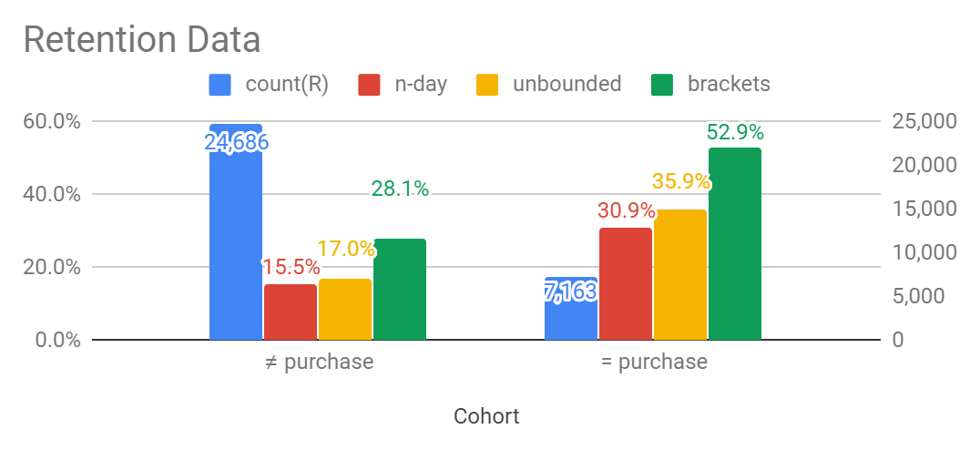980x450 pixels.
Task: Click the blue count(R) legend swatch
Action: click(220, 85)
